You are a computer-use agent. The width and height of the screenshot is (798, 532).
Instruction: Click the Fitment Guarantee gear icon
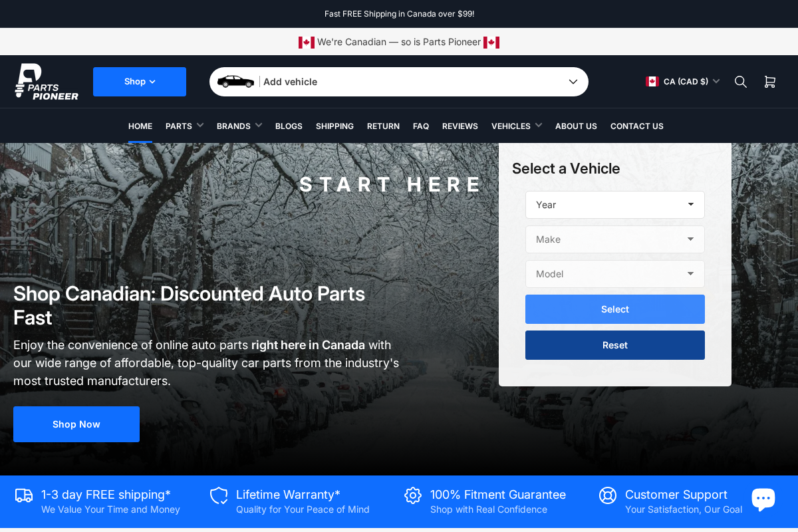(x=413, y=495)
